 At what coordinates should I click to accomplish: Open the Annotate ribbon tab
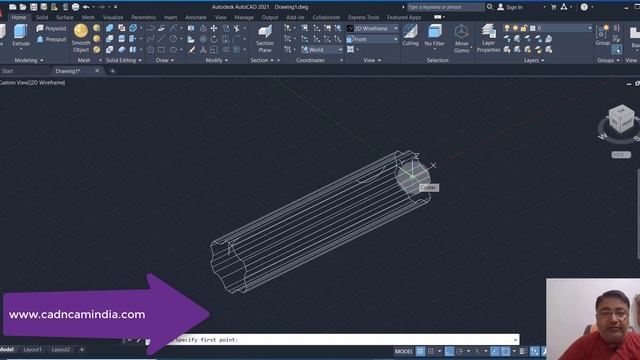pos(196,17)
